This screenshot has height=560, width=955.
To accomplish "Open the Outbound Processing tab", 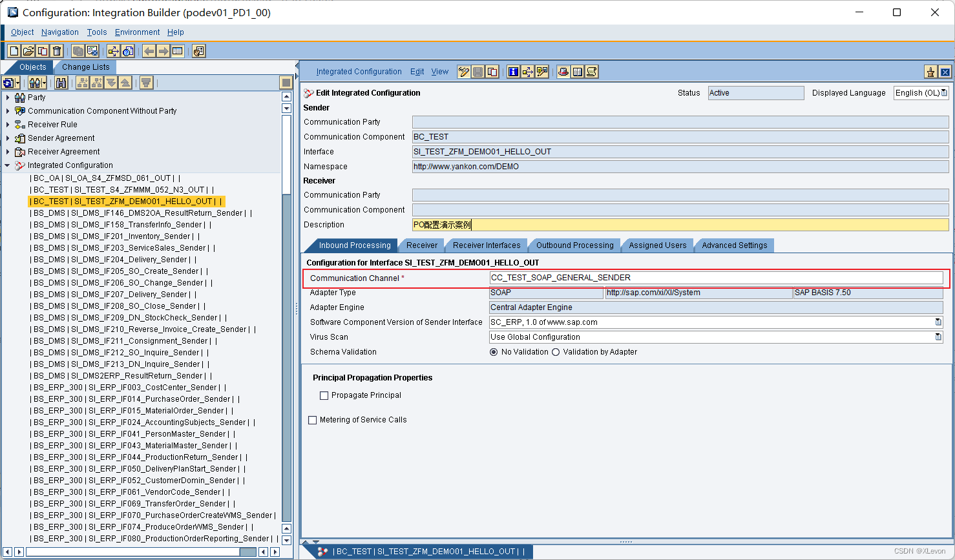I will (574, 245).
